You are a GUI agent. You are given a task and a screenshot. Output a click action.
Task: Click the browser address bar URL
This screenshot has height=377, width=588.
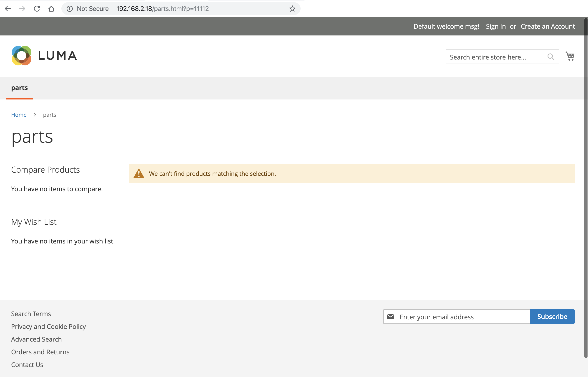[x=162, y=9]
